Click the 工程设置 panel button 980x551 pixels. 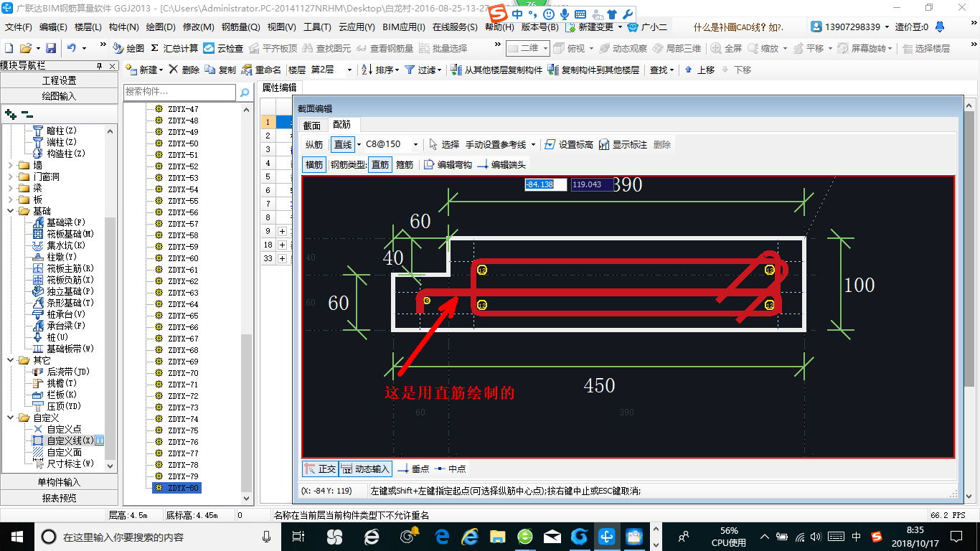pos(59,80)
